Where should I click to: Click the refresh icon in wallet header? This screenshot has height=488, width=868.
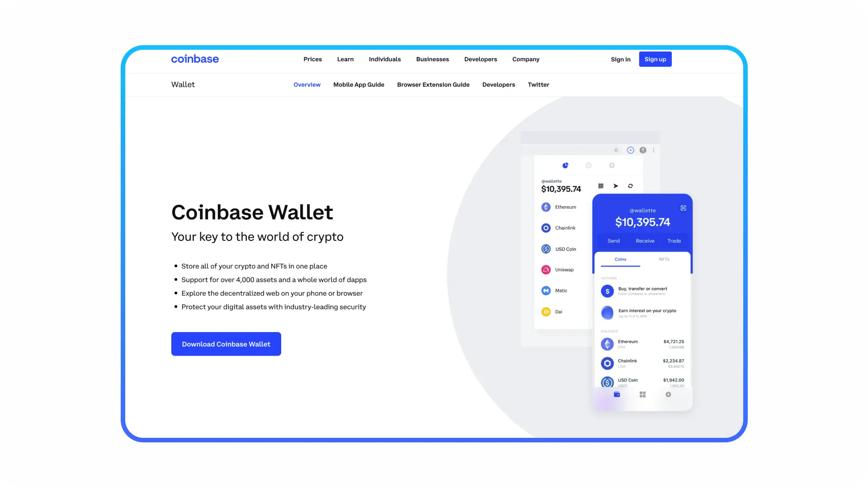(x=631, y=186)
